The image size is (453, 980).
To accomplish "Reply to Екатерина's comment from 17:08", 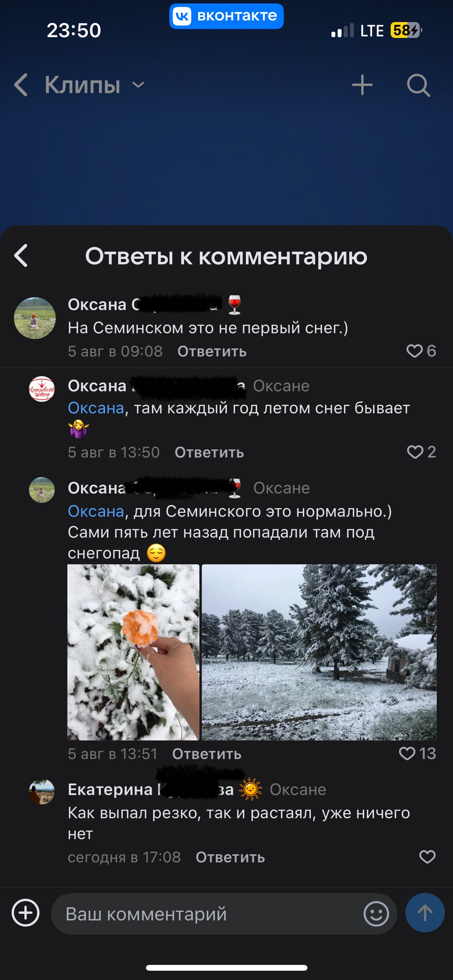I will point(230,857).
